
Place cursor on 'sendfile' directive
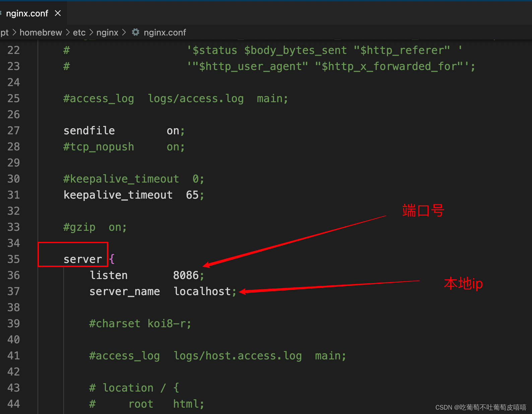[89, 131]
